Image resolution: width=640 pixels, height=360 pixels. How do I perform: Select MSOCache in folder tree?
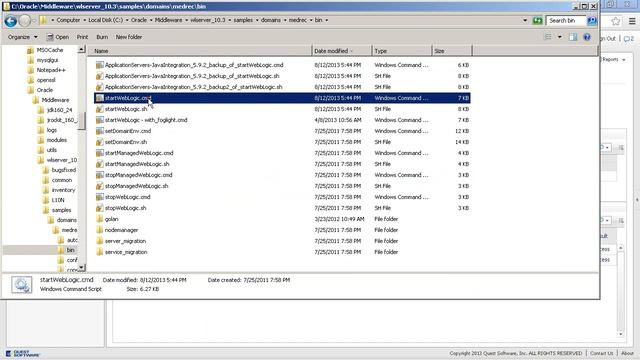[x=50, y=50]
